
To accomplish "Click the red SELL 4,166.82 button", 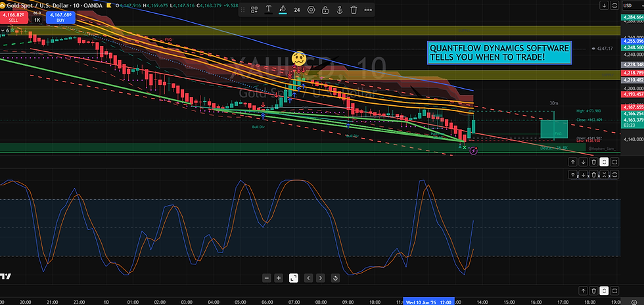I will pyautogui.click(x=14, y=17).
